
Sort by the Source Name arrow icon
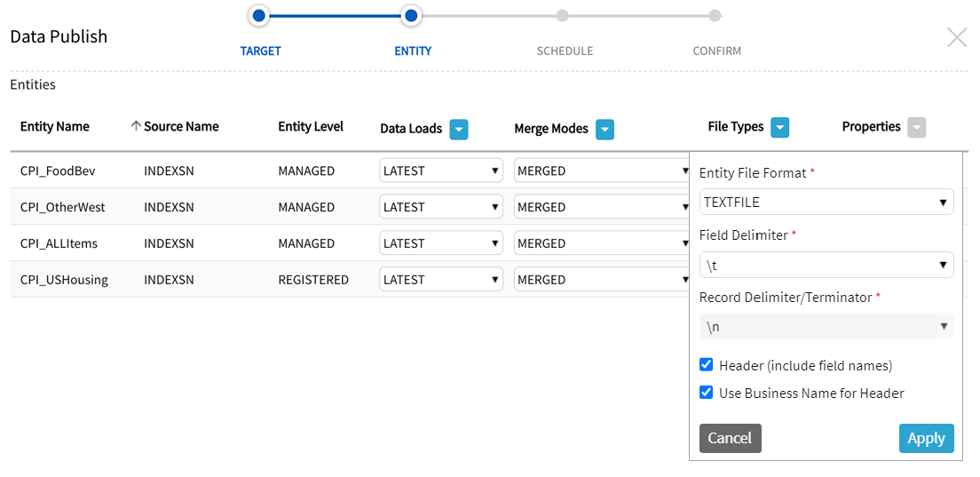tap(136, 126)
